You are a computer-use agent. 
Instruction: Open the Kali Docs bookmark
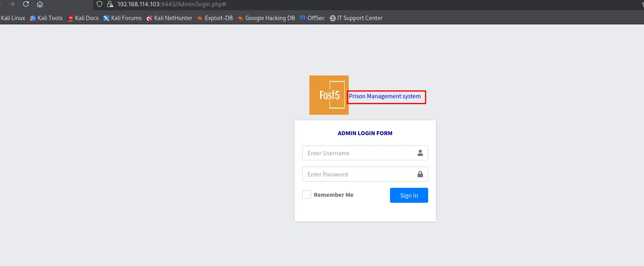click(x=83, y=18)
